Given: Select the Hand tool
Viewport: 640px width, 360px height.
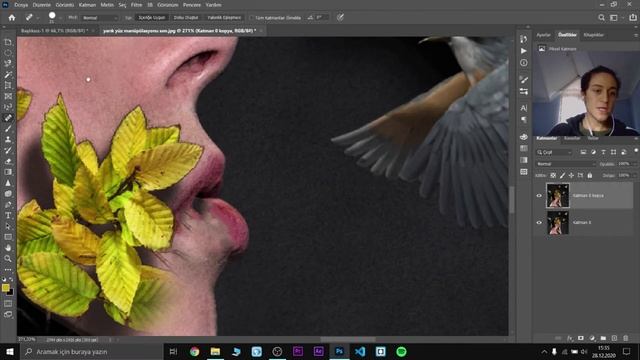Looking at the screenshot, I should (8, 248).
